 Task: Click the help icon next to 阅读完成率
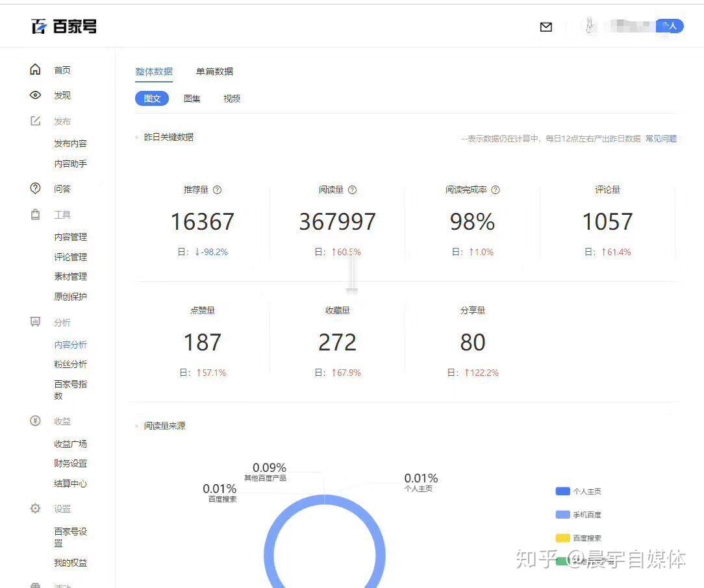pyautogui.click(x=496, y=190)
